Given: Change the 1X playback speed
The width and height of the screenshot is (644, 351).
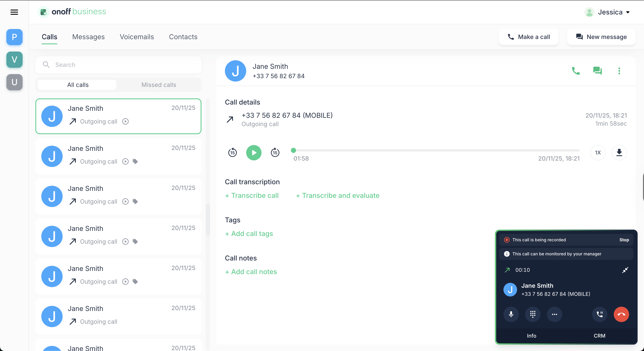Looking at the screenshot, I should pyautogui.click(x=598, y=152).
